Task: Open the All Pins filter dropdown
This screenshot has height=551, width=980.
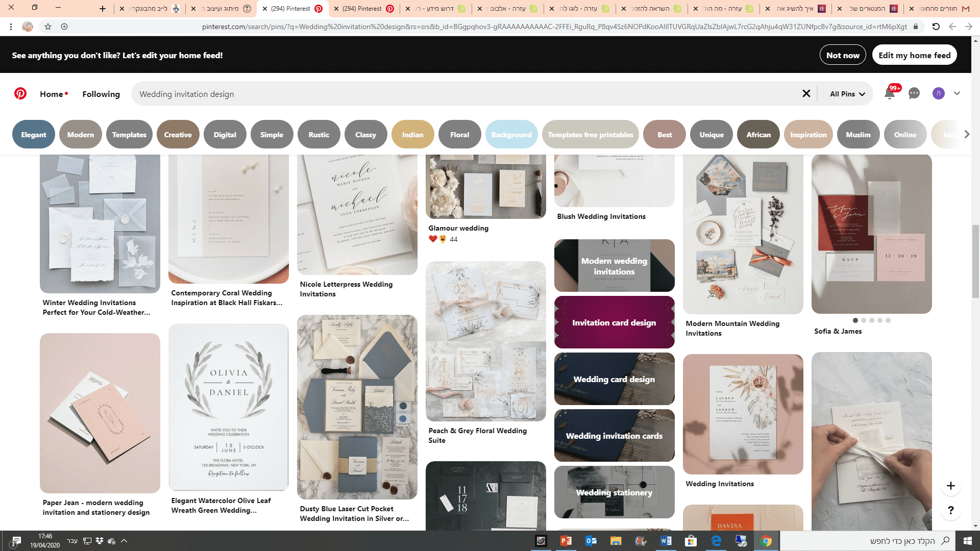Action: [x=847, y=94]
